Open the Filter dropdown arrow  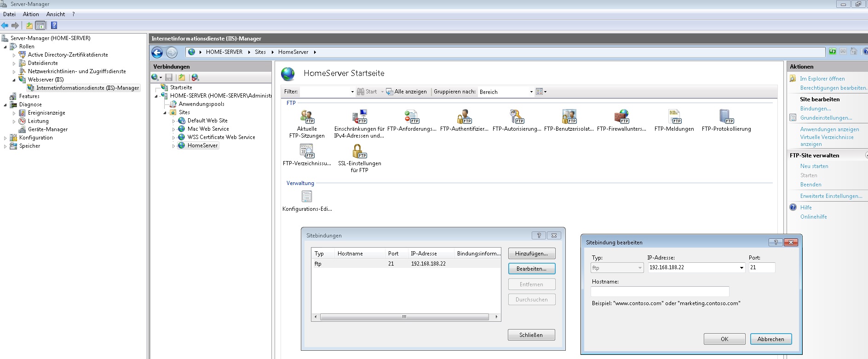coord(352,92)
